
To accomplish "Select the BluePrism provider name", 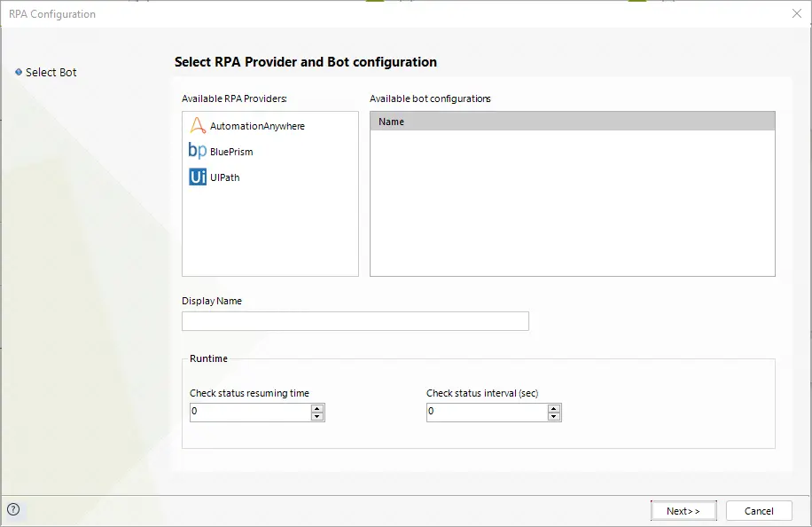I will tap(231, 152).
